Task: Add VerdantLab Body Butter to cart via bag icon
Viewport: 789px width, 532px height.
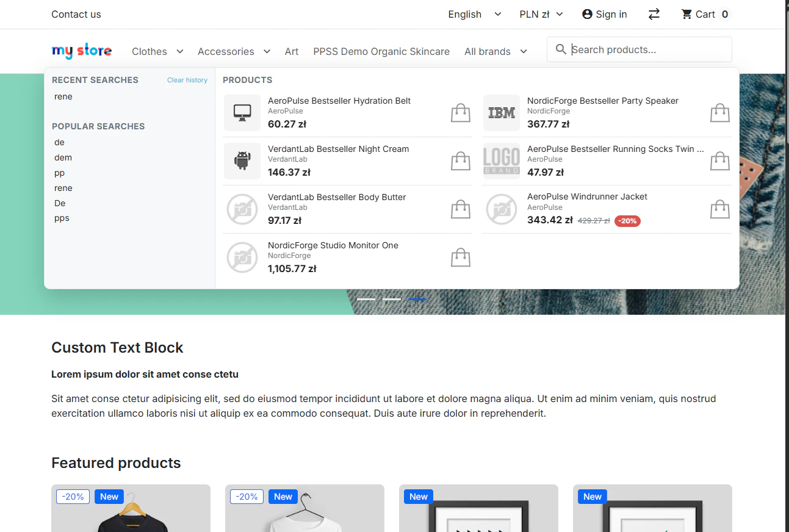Action: (461, 209)
